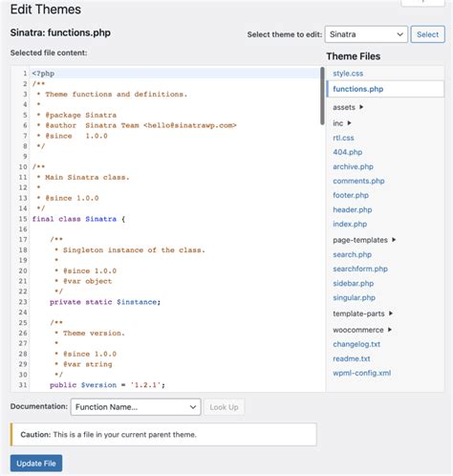Click line number 23 in the gutter
The width and height of the screenshot is (453, 476).
(x=23, y=302)
